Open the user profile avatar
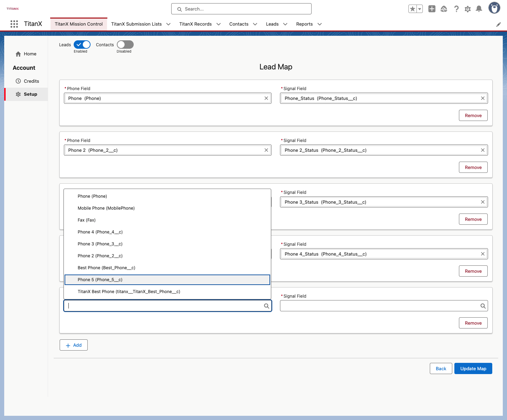The image size is (507, 420). (x=494, y=8)
